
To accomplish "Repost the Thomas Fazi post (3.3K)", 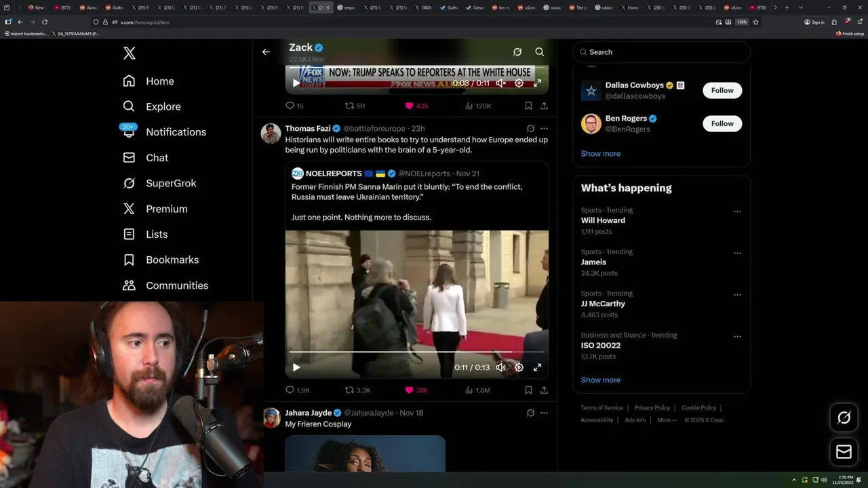I will pyautogui.click(x=358, y=390).
